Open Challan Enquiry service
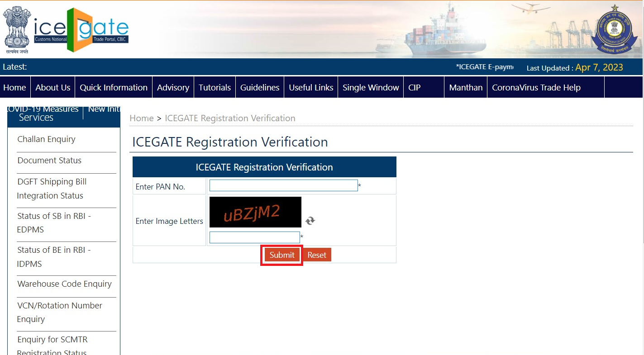Image resolution: width=644 pixels, height=355 pixels. pyautogui.click(x=46, y=139)
